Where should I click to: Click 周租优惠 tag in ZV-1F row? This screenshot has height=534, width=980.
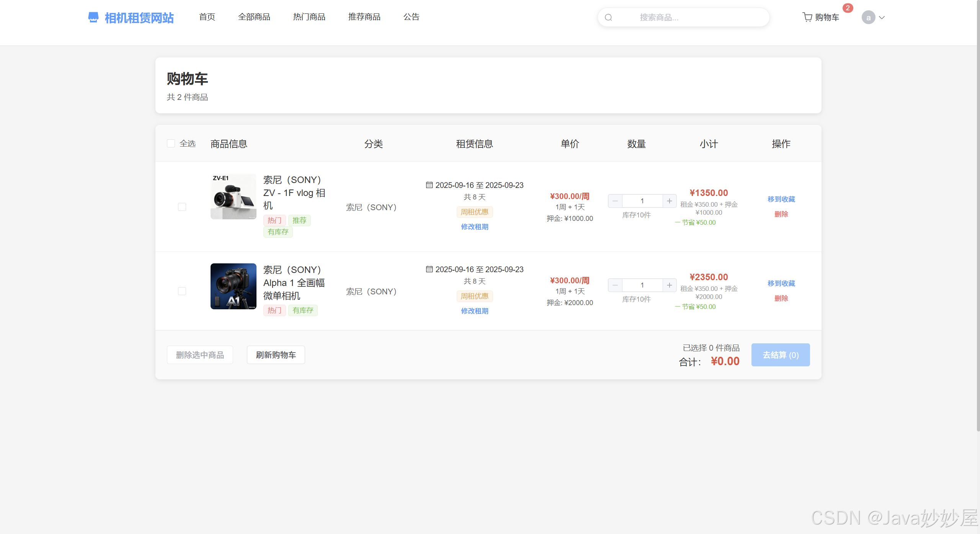475,212
